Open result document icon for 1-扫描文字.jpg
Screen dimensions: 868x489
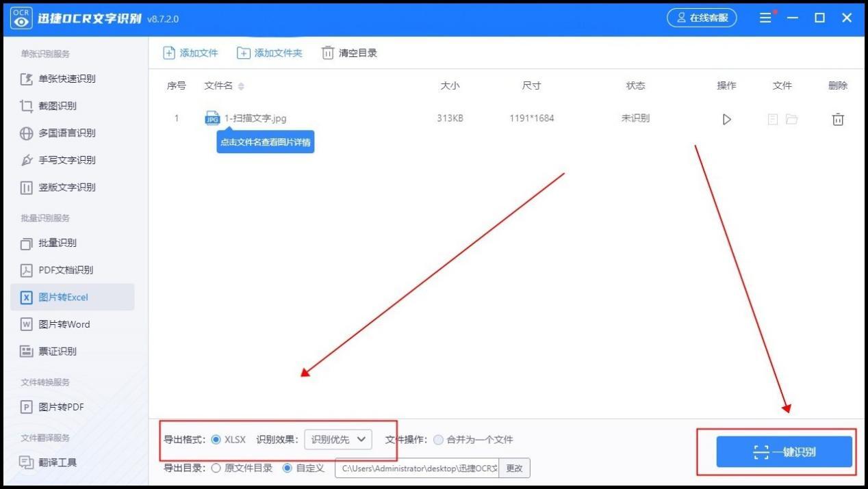[773, 119]
